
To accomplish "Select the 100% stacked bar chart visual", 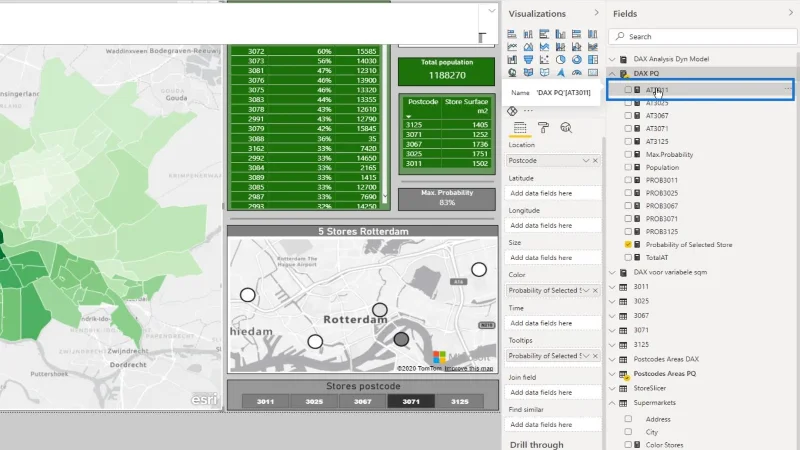I will (577, 34).
